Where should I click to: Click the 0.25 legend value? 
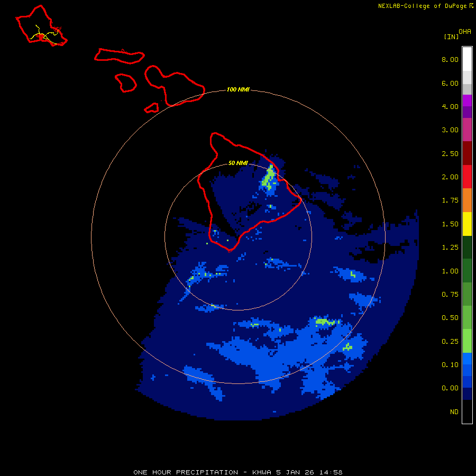click(x=450, y=342)
